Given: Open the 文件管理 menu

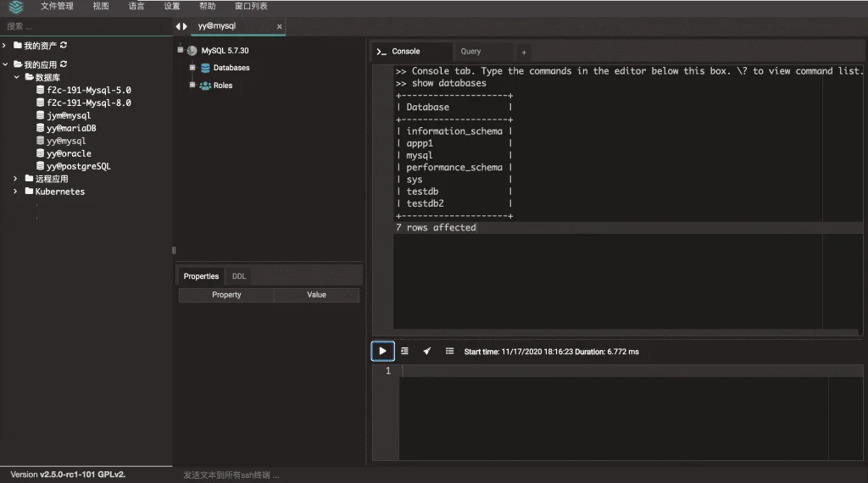Looking at the screenshot, I should [57, 6].
